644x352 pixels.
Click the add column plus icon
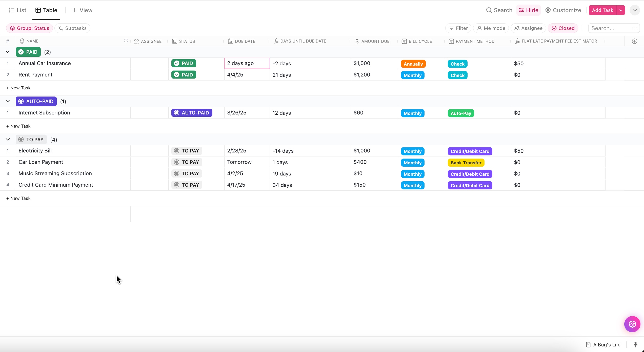point(634,41)
